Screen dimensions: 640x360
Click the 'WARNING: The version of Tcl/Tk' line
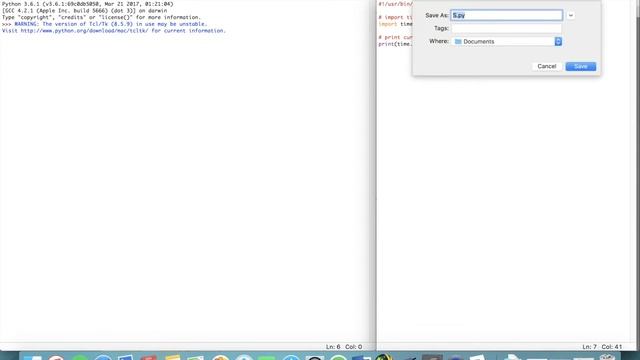click(x=111, y=24)
